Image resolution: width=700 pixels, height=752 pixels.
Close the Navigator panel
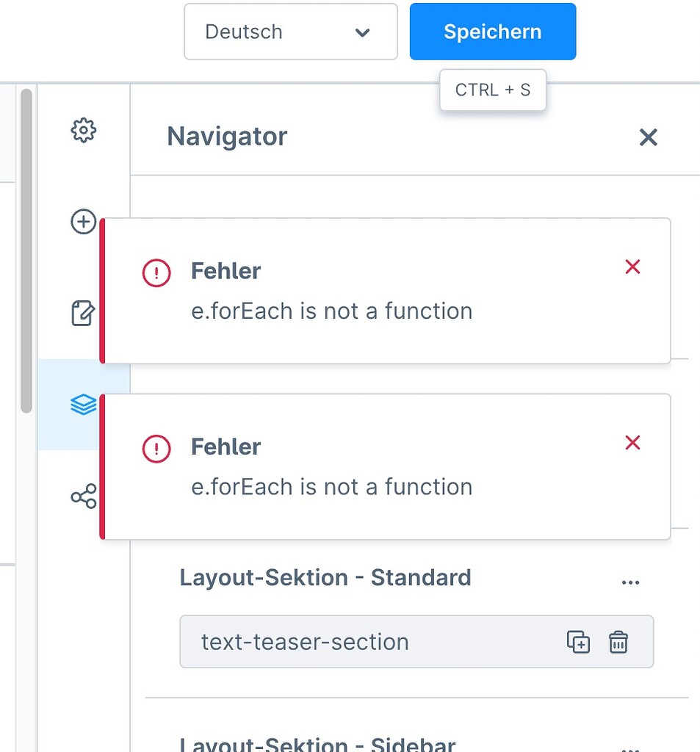point(647,137)
